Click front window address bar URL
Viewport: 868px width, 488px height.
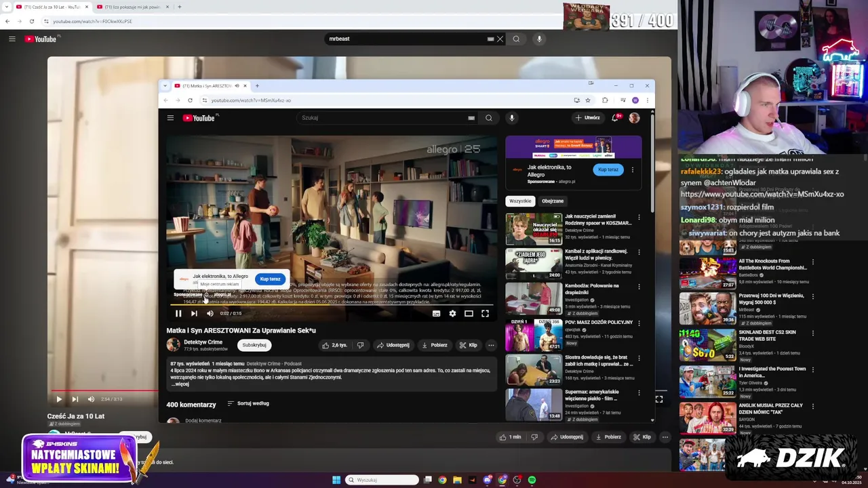pyautogui.click(x=251, y=100)
